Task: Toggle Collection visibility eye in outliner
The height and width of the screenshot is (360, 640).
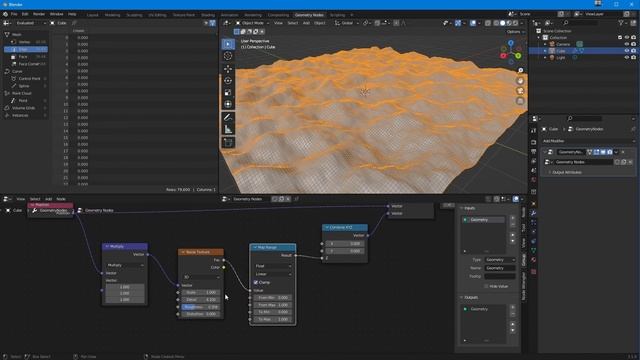Action: click(x=627, y=38)
